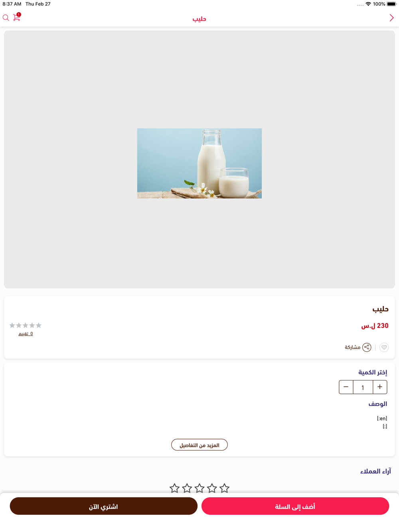The height and width of the screenshot is (532, 399).
Task: Open the shopping cart with badge
Action: (x=17, y=17)
